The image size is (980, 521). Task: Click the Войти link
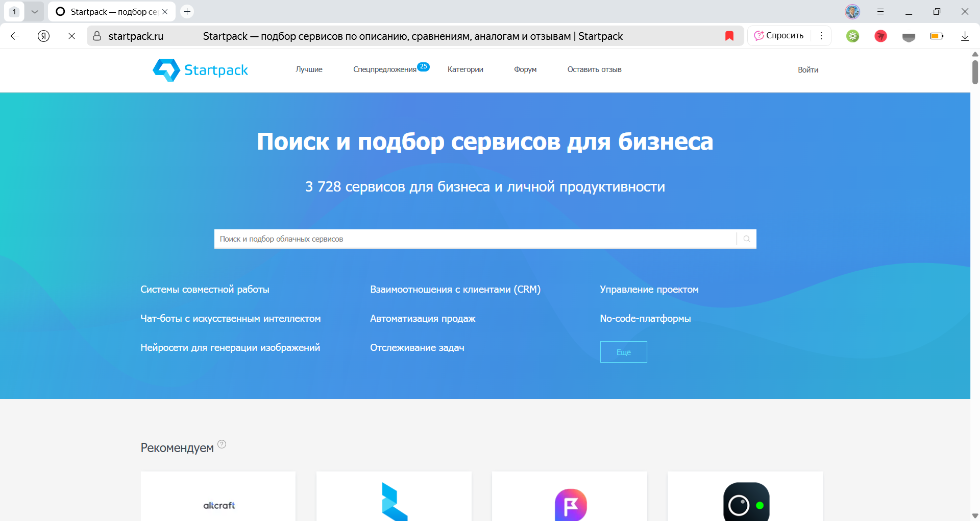807,69
